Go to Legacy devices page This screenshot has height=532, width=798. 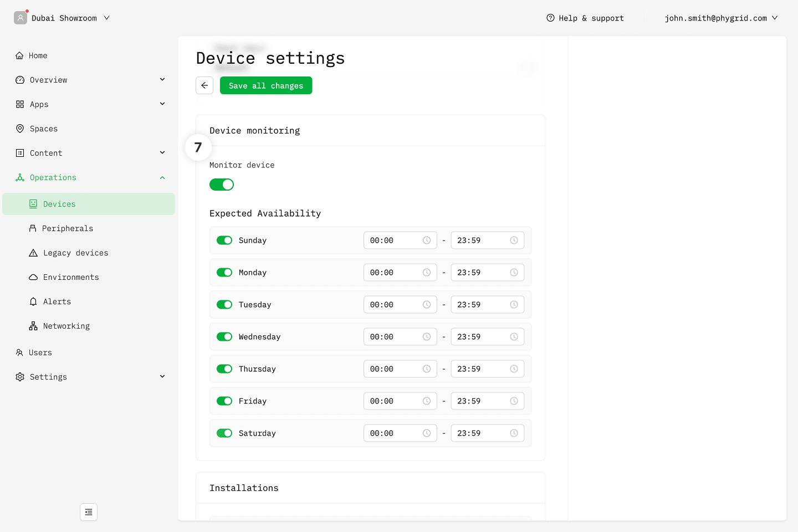(x=75, y=253)
